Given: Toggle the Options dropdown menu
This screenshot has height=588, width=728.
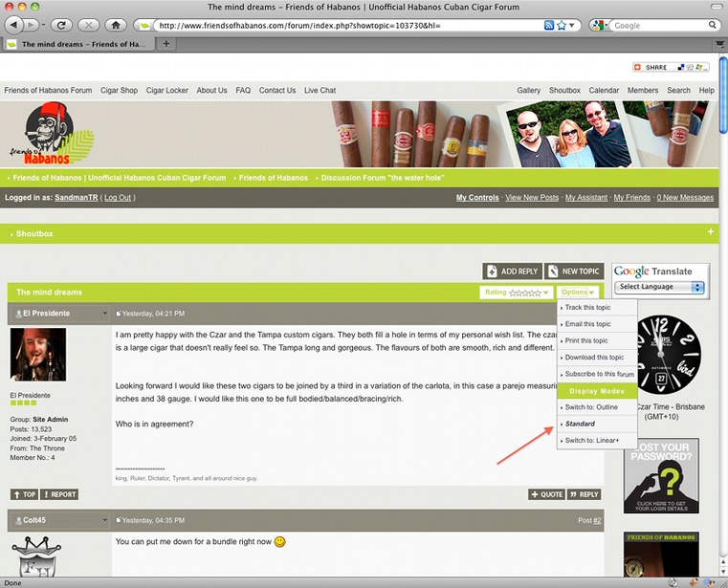Looking at the screenshot, I should [x=578, y=293].
